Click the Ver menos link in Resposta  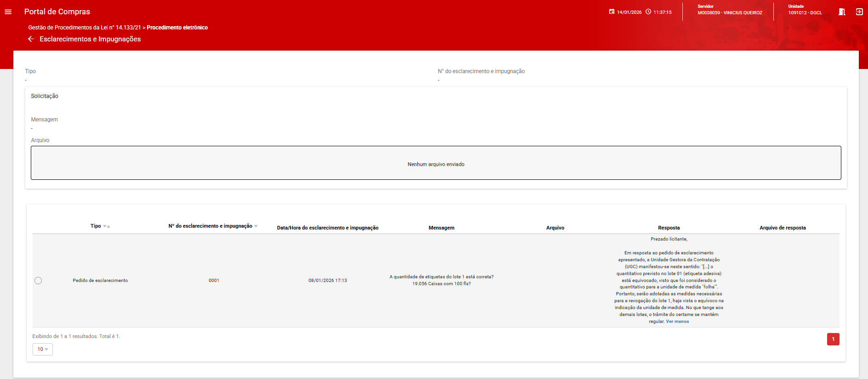coord(677,322)
